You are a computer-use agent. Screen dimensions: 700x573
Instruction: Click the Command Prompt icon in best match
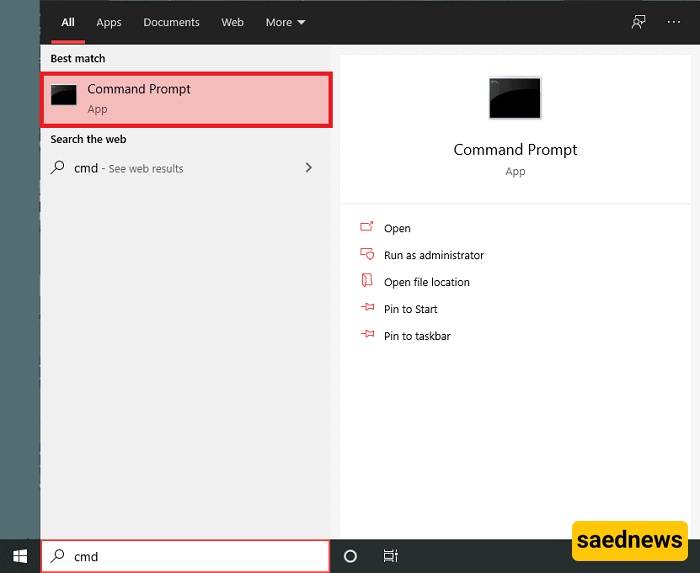coord(63,95)
